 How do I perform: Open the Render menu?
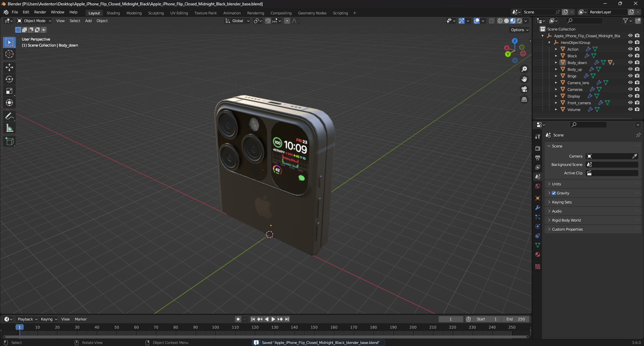40,12
